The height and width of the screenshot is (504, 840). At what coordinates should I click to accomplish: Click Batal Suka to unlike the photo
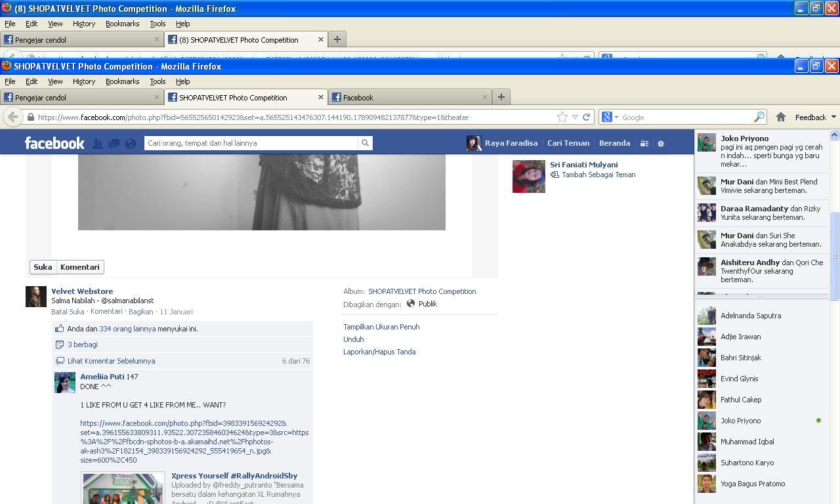68,312
